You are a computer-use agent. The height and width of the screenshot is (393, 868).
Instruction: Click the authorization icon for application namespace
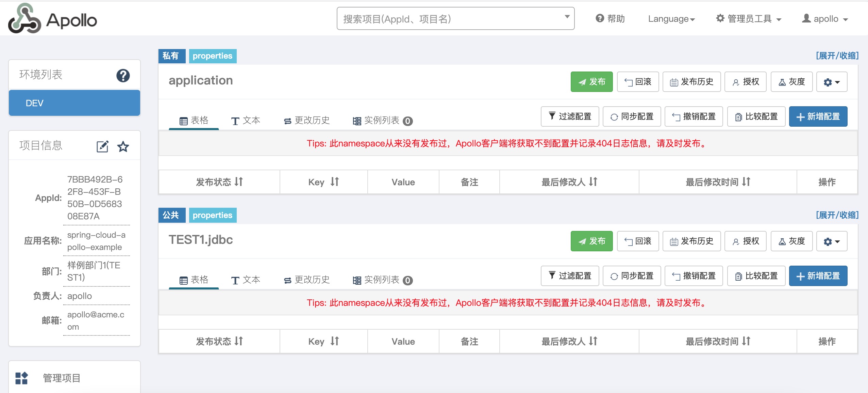click(x=746, y=81)
